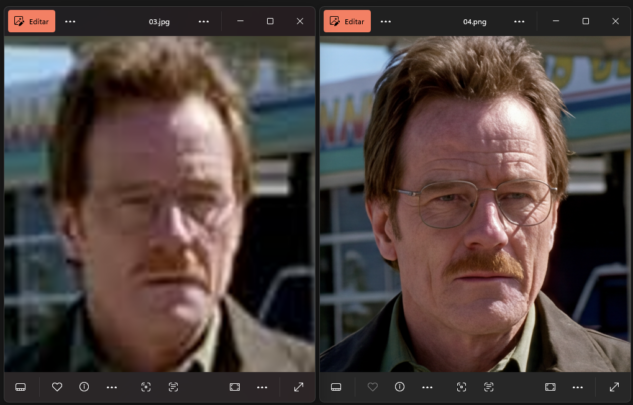
Task: Scan text in 04.png image
Action: [x=489, y=387]
